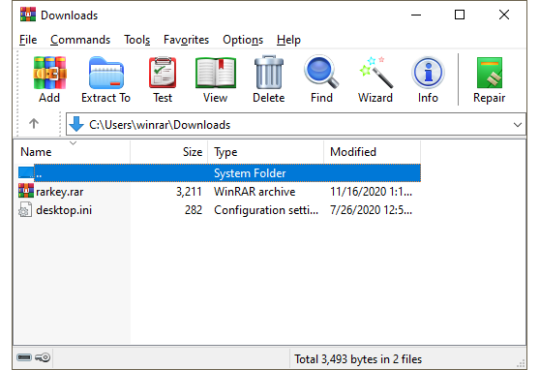Open the Help menu
The image size is (540, 370).
pyautogui.click(x=289, y=40)
